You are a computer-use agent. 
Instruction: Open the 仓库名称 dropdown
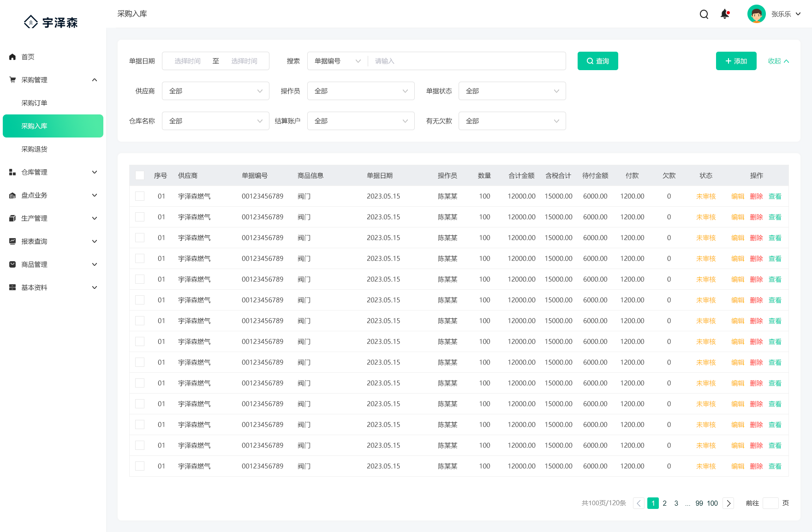(215, 121)
